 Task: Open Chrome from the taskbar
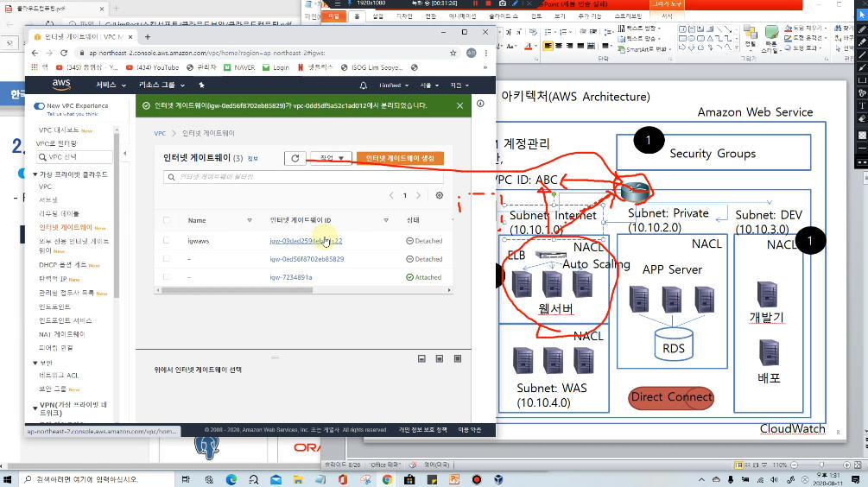pos(387,479)
